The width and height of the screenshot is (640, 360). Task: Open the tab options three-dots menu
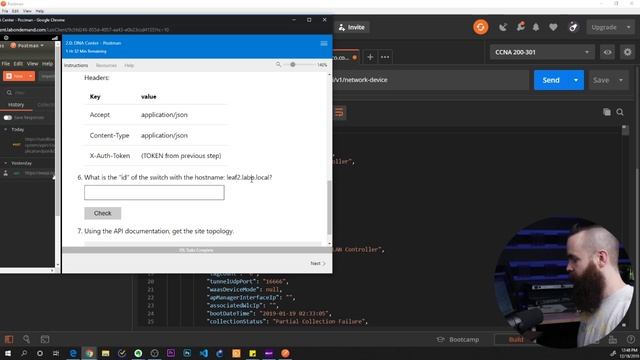tap(385, 57)
